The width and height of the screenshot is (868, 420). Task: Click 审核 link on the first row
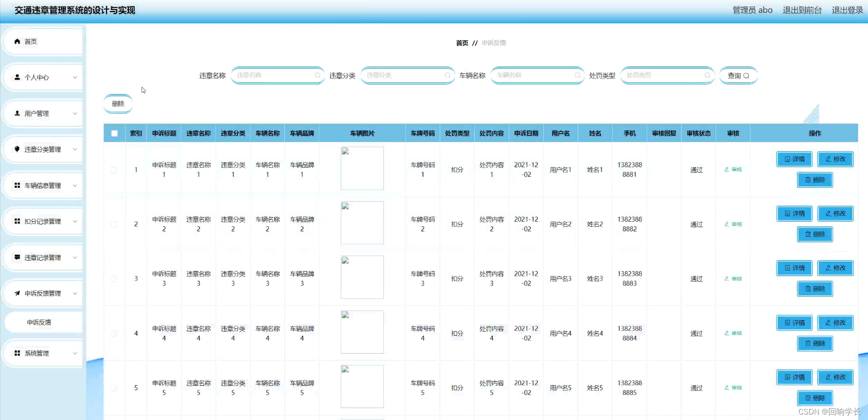(733, 169)
